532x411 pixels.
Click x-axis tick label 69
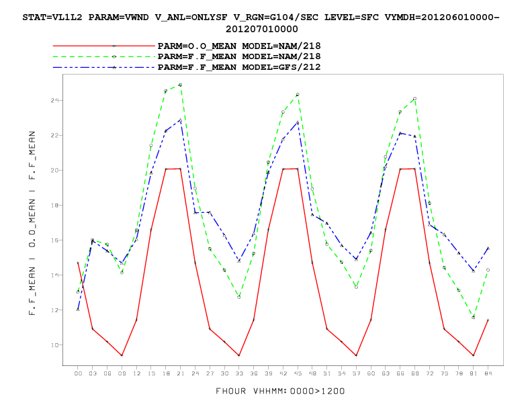coord(414,373)
